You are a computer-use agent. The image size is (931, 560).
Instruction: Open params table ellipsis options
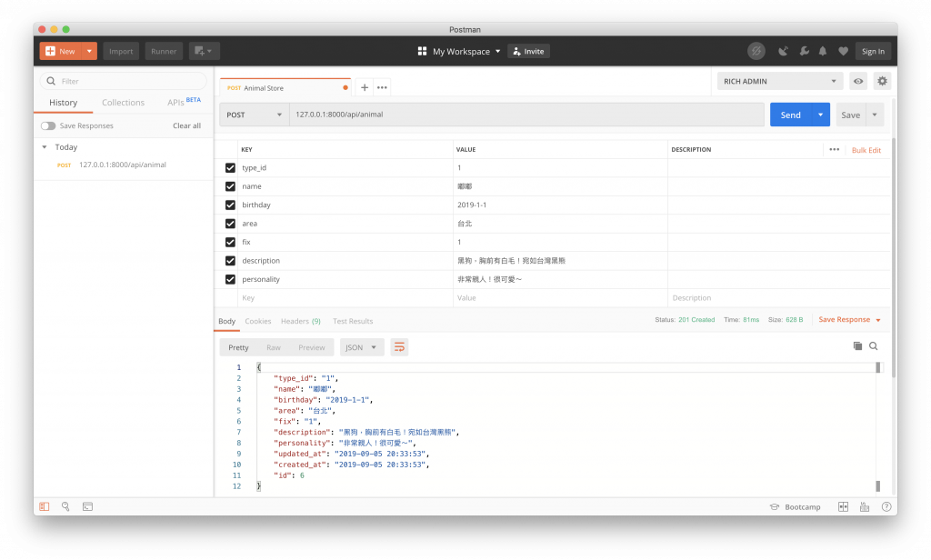tap(835, 150)
